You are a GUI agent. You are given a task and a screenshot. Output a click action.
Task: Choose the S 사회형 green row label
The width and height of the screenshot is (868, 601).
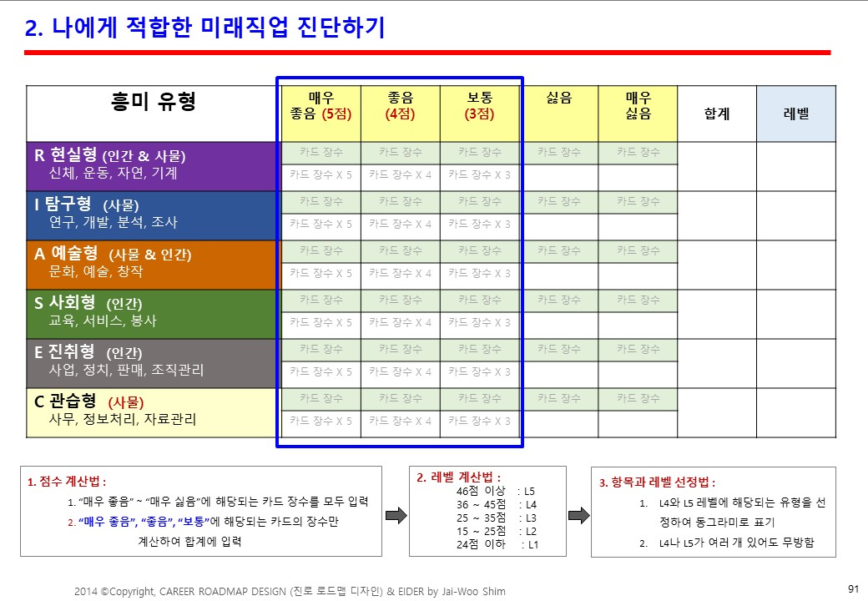[x=154, y=315]
